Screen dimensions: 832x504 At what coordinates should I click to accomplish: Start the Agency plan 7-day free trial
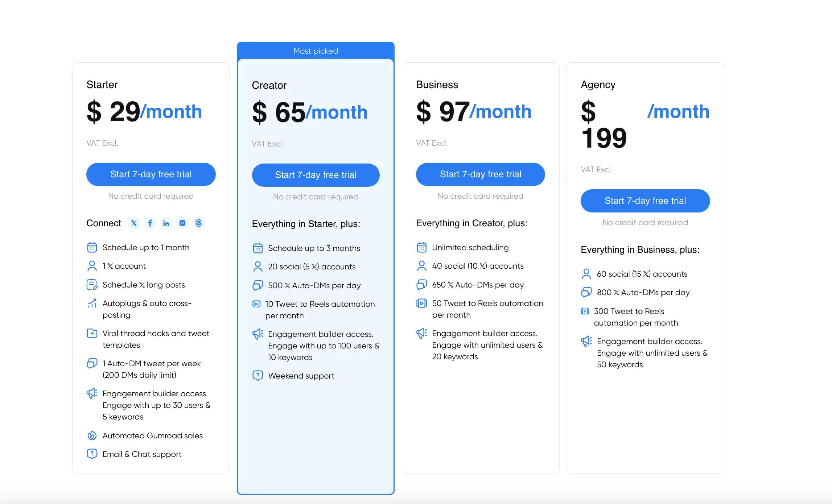645,201
